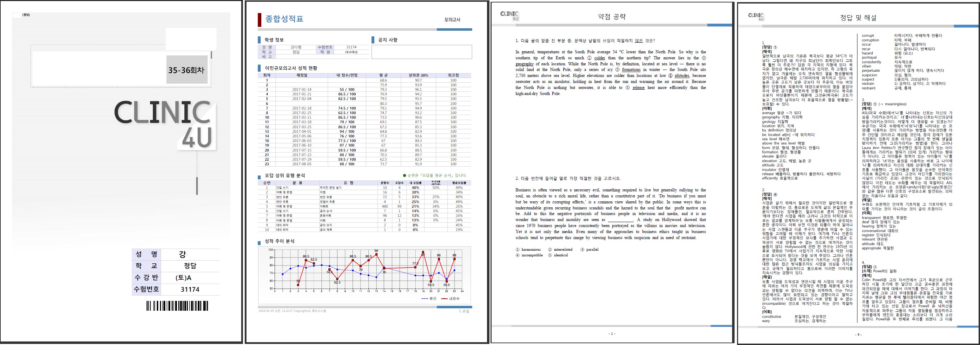Click the green dot in the 오답 note
980x345 pixels.
(404, 176)
